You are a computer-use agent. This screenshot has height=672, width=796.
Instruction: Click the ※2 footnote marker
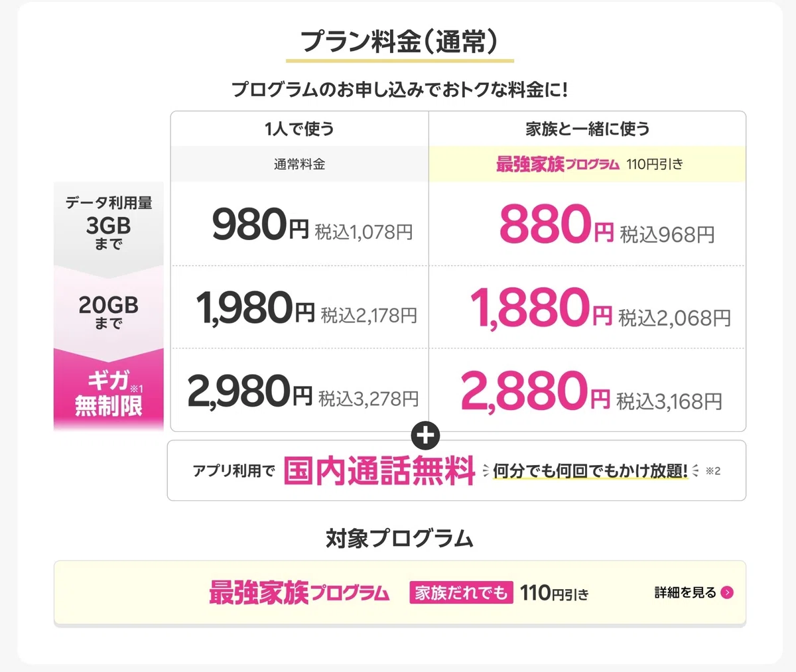click(x=713, y=471)
